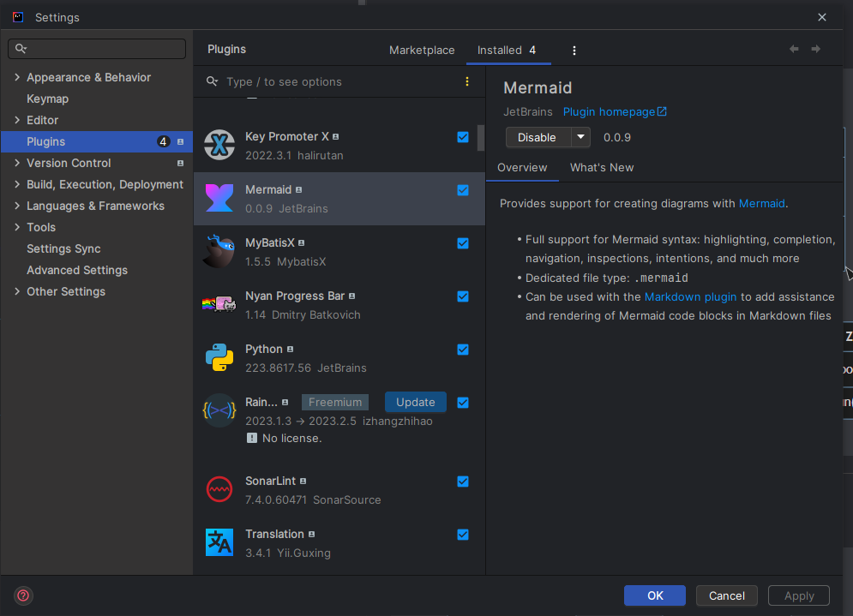Disable the SonarLint plugin checkbox
This screenshot has height=616, width=853.
463,481
